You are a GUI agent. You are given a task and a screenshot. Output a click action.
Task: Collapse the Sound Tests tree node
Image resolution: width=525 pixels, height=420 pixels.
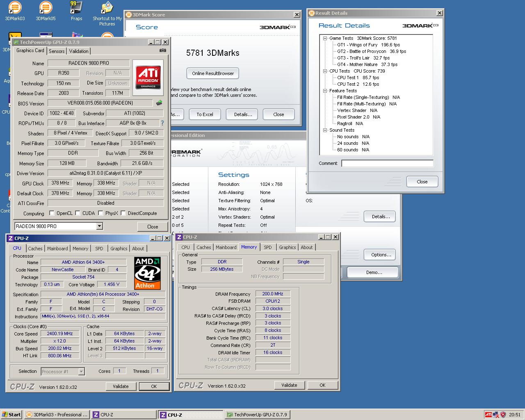pos(325,130)
